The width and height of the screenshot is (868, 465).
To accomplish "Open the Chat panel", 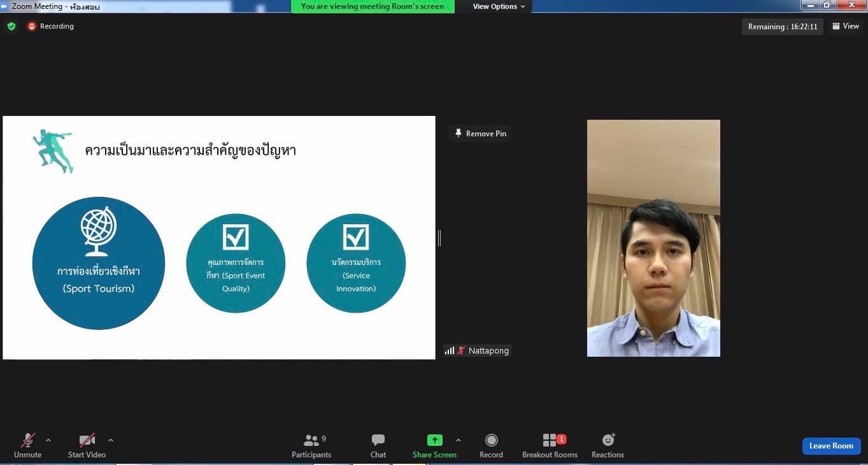I will tap(378, 441).
